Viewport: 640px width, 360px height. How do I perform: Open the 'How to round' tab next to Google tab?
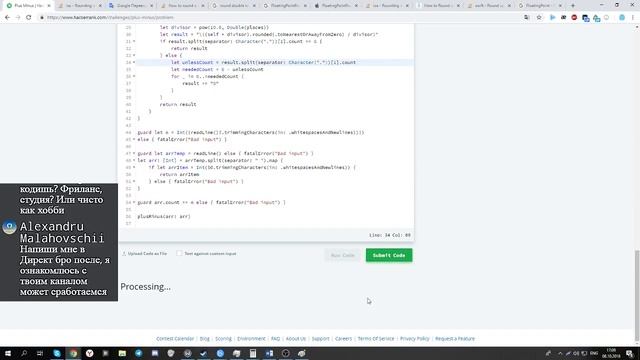click(182, 6)
